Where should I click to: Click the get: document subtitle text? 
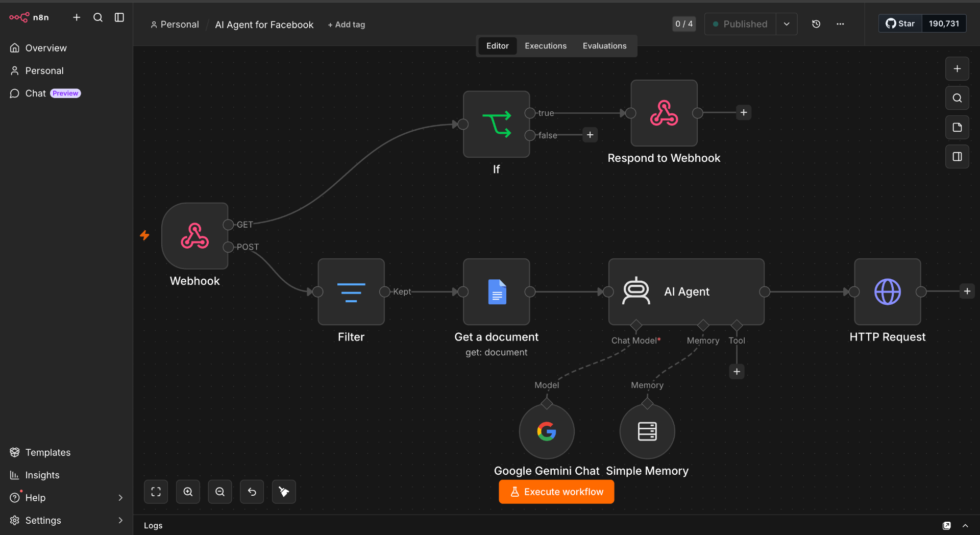[496, 352]
